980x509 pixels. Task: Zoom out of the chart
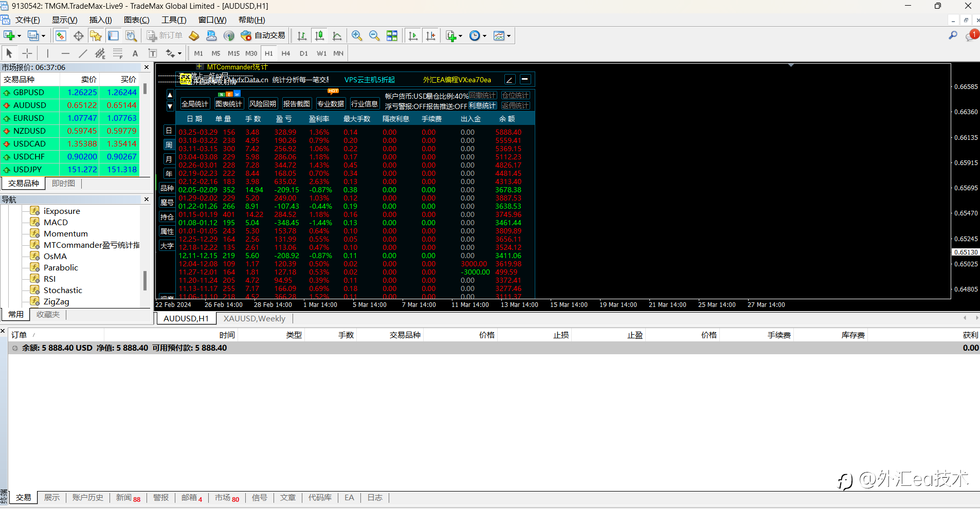tap(374, 35)
